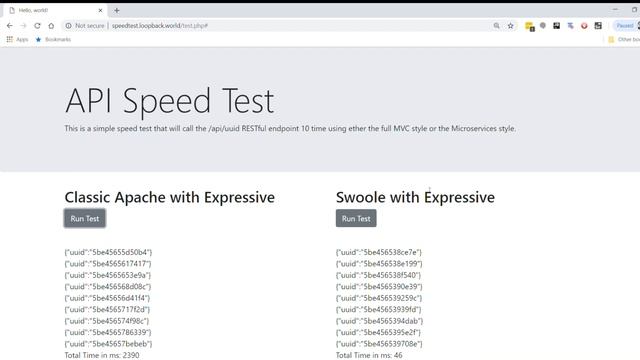Screen dimensions: 640x360
Task: View site info next to Not secure
Action: [x=68, y=26]
